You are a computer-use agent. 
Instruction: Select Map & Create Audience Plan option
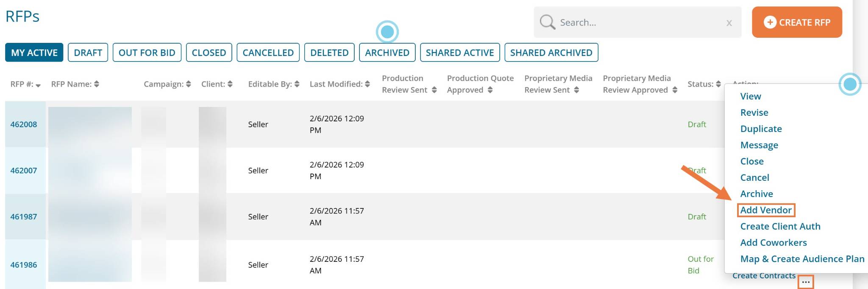tap(802, 259)
